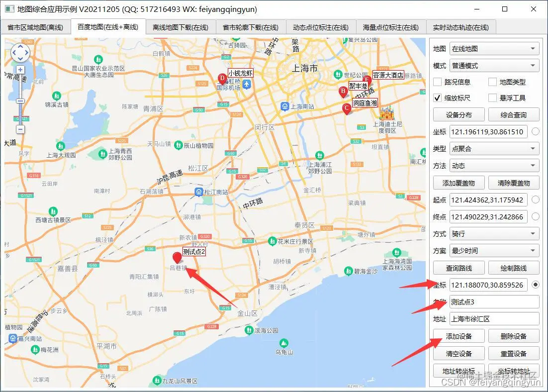This screenshot has height=392, width=548.
Task: Click the 设备分布 button
Action: 459,115
